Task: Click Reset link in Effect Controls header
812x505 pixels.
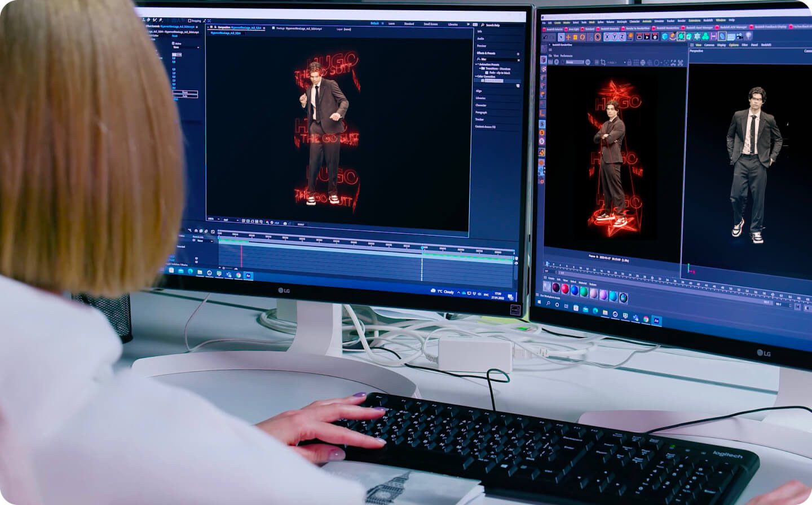Action: tap(175, 36)
